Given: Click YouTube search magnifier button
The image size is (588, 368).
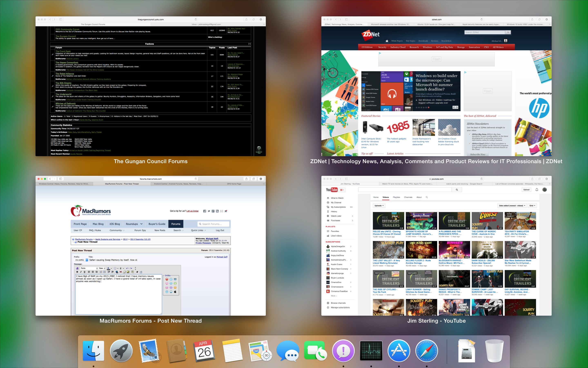Looking at the screenshot, I should coord(457,190).
